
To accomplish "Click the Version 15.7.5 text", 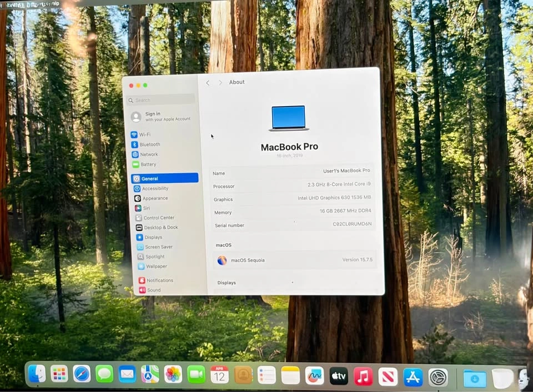I will coord(357,259).
